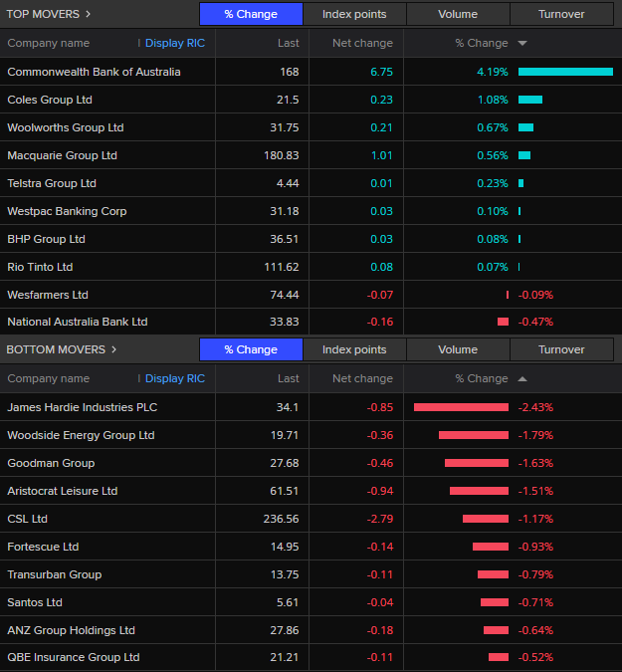Click last price 111.62
The height and width of the screenshot is (672, 622).
(x=282, y=267)
